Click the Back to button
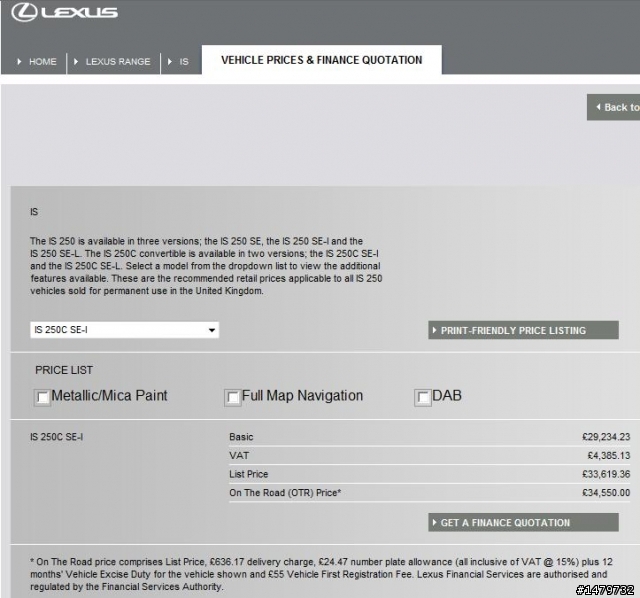This screenshot has height=598, width=640. (x=613, y=107)
